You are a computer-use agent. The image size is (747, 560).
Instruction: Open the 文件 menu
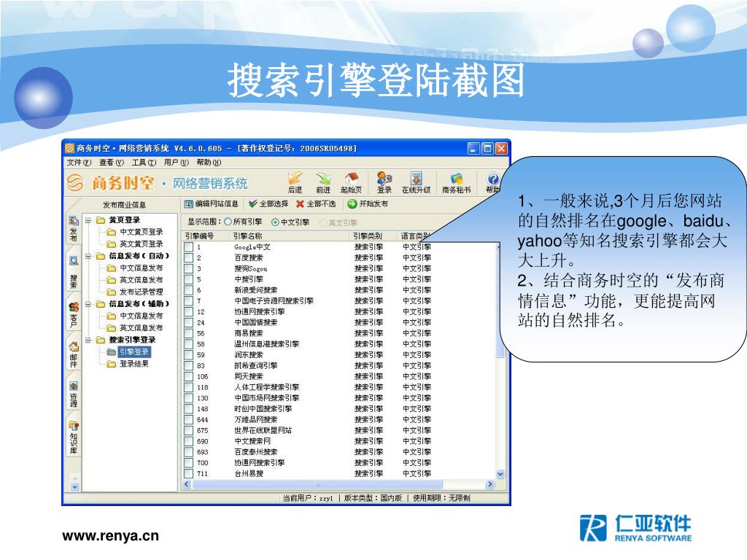pos(79,163)
